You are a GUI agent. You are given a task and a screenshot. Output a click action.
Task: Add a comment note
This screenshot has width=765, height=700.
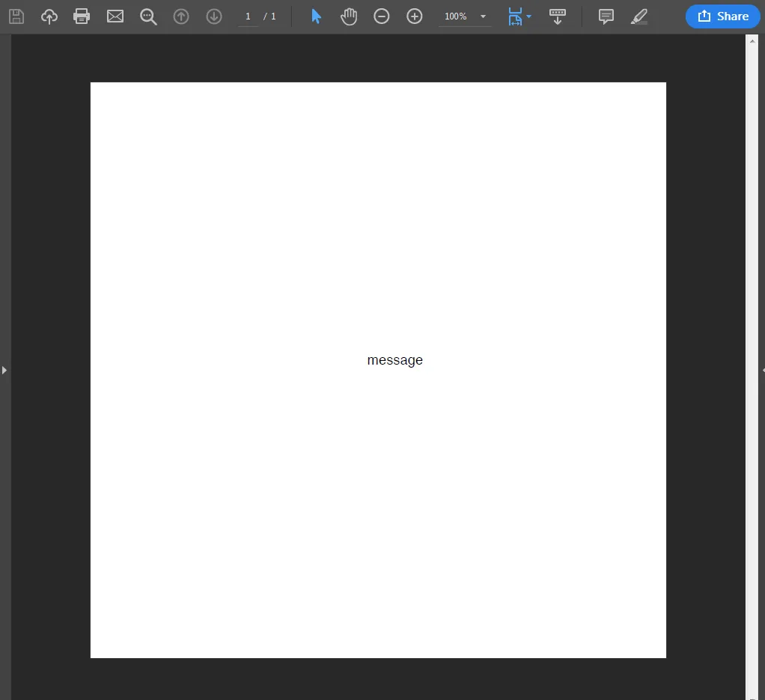pyautogui.click(x=606, y=16)
